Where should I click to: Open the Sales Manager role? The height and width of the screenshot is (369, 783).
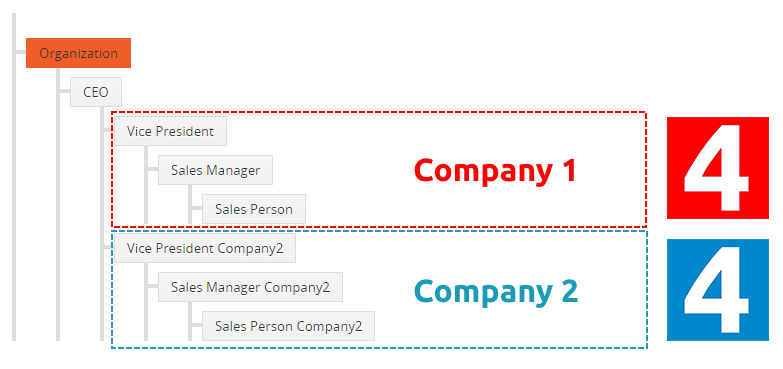point(215,170)
